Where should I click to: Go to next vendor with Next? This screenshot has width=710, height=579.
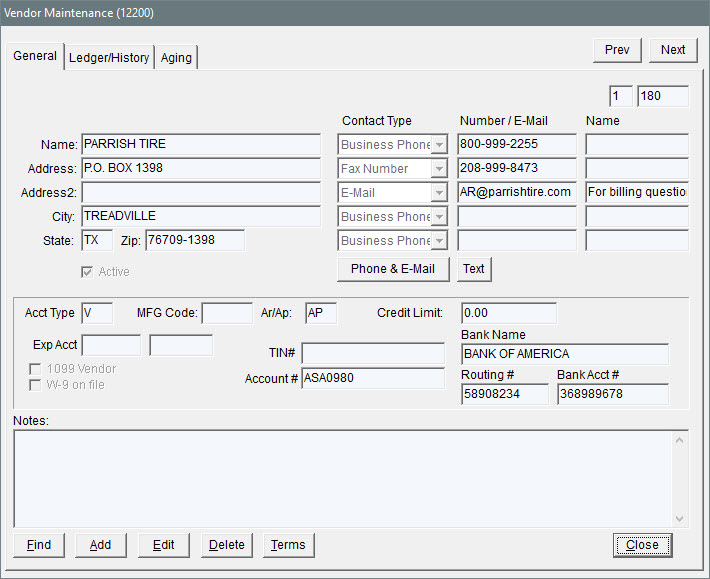673,50
